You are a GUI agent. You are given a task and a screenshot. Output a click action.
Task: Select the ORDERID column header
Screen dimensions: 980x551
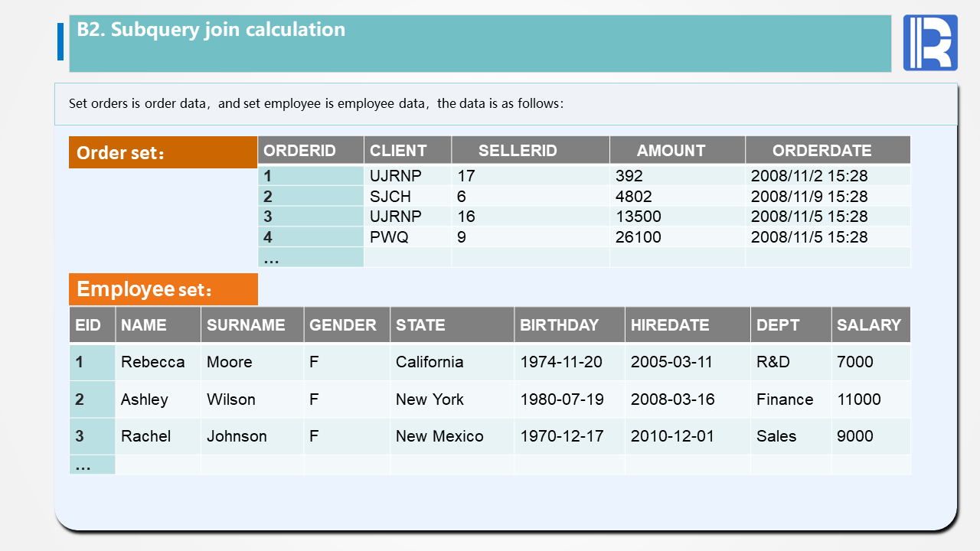click(x=299, y=151)
